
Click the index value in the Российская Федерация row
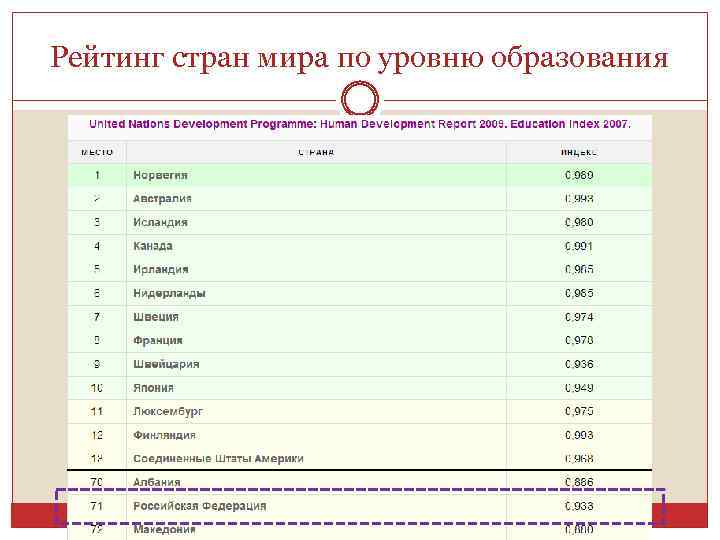(579, 506)
